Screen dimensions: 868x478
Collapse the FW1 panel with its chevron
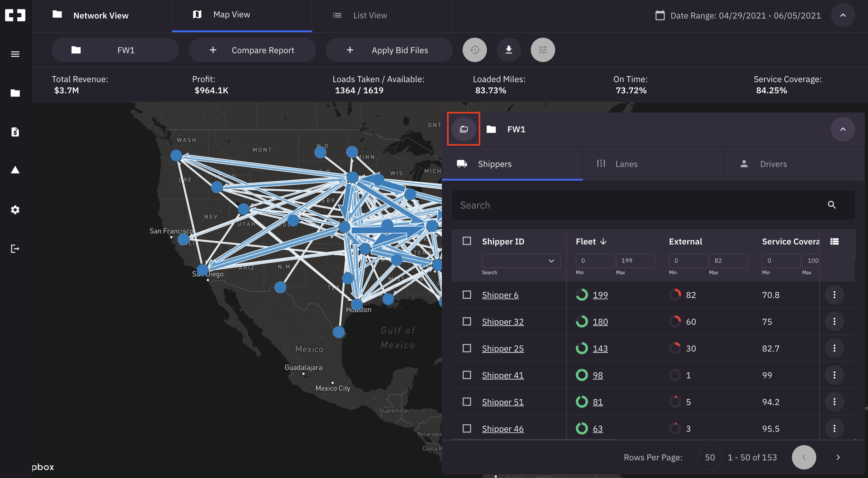(843, 129)
